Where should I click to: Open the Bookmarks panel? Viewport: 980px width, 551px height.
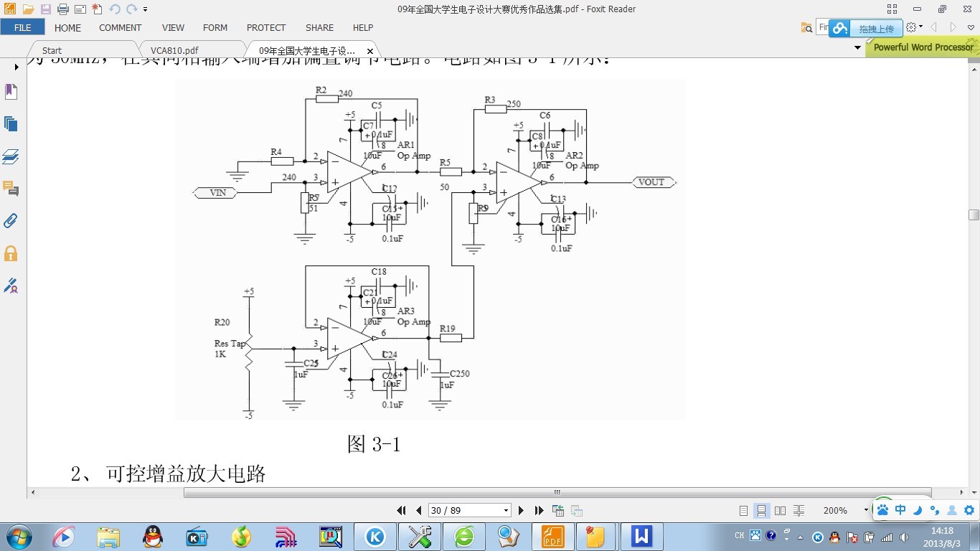tap(11, 92)
